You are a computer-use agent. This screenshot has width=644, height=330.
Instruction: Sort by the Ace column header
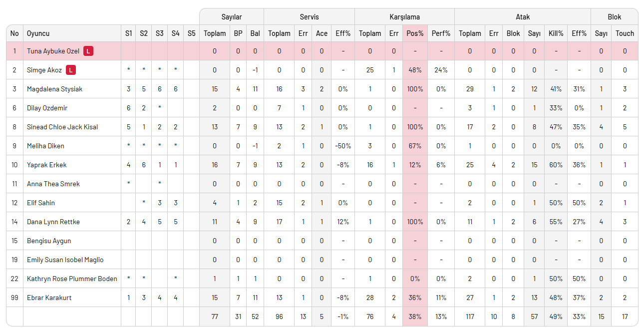(x=322, y=33)
